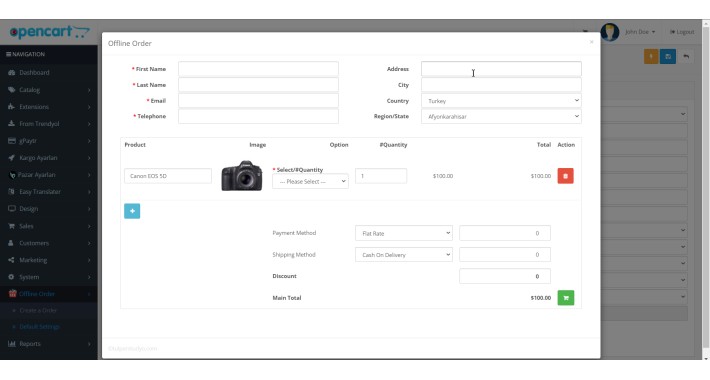
Task: Click the Offline Order gift icon
Action: click(x=12, y=293)
